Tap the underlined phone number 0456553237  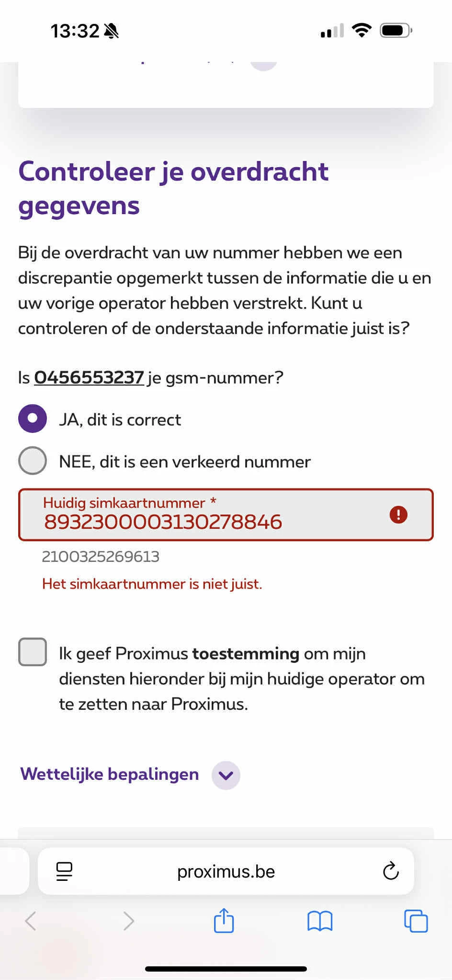point(89,377)
